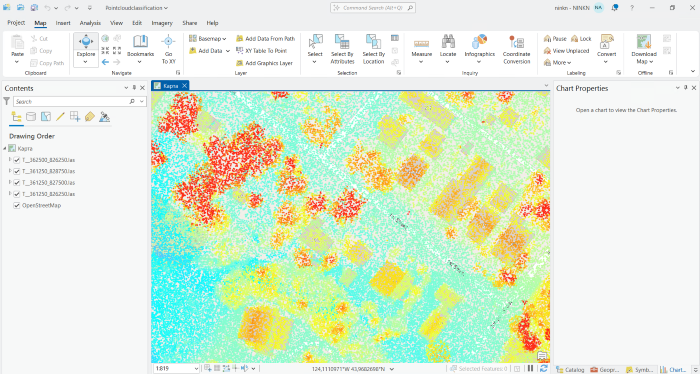
Task: Go to previous extent arrow
Action: (105, 62)
